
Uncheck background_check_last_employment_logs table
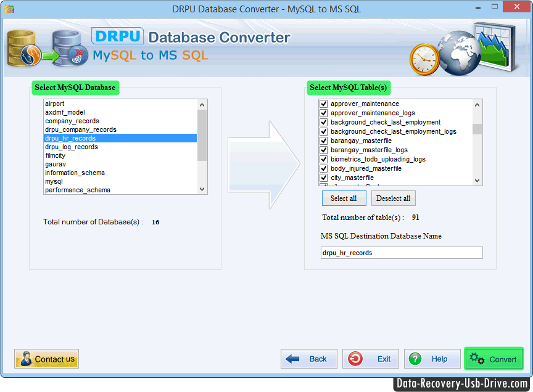(324, 131)
